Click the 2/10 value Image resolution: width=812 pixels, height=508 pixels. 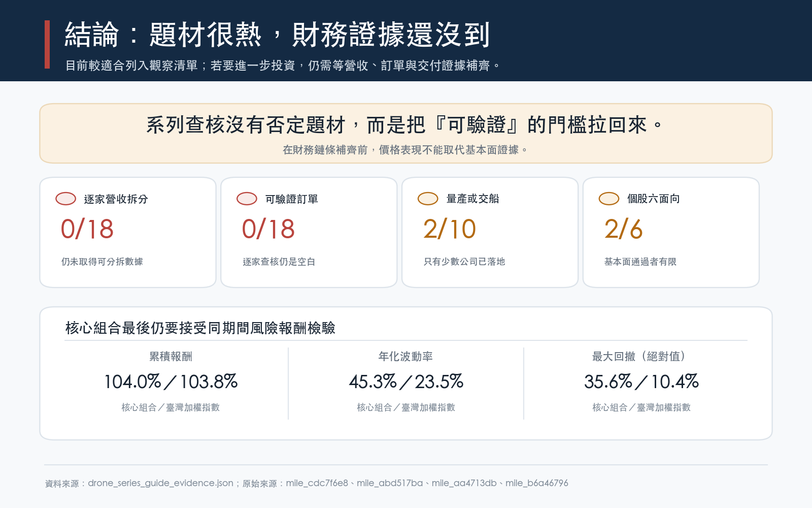point(450,229)
